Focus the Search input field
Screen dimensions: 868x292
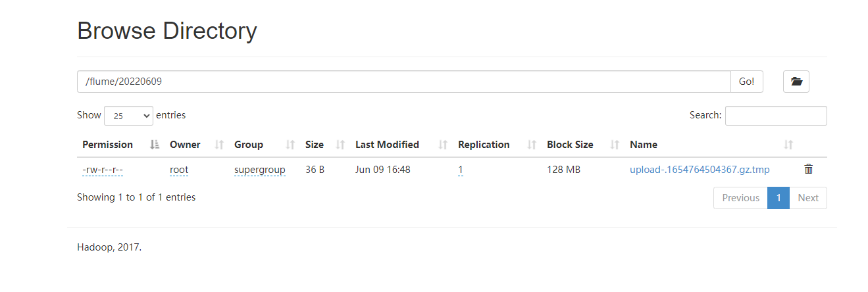click(776, 116)
